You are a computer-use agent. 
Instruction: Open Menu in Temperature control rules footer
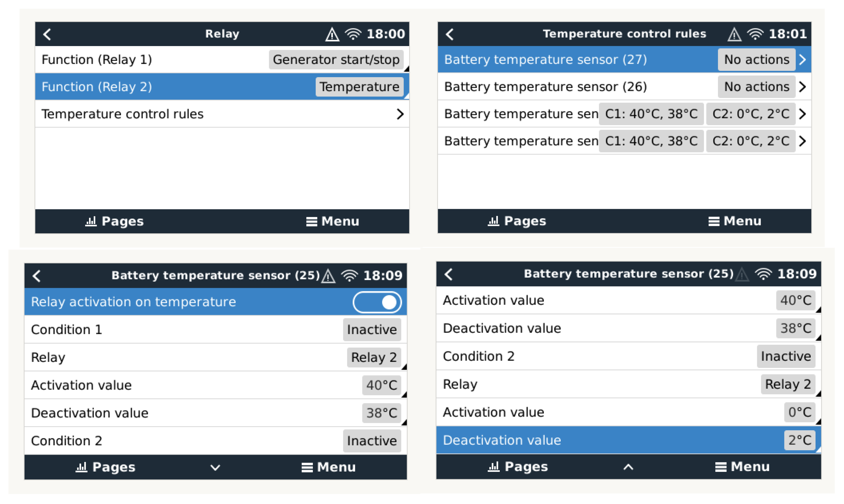pos(735,221)
